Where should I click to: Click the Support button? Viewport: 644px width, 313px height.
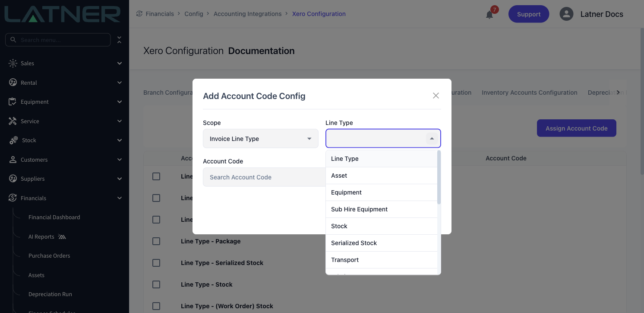pos(529,14)
